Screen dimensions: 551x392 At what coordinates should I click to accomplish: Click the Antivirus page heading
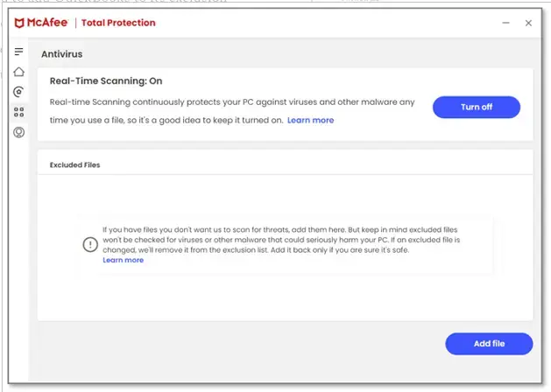[62, 53]
